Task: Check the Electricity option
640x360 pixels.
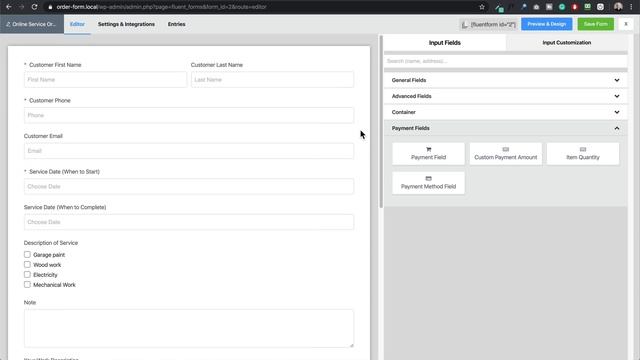Action: pyautogui.click(x=27, y=275)
